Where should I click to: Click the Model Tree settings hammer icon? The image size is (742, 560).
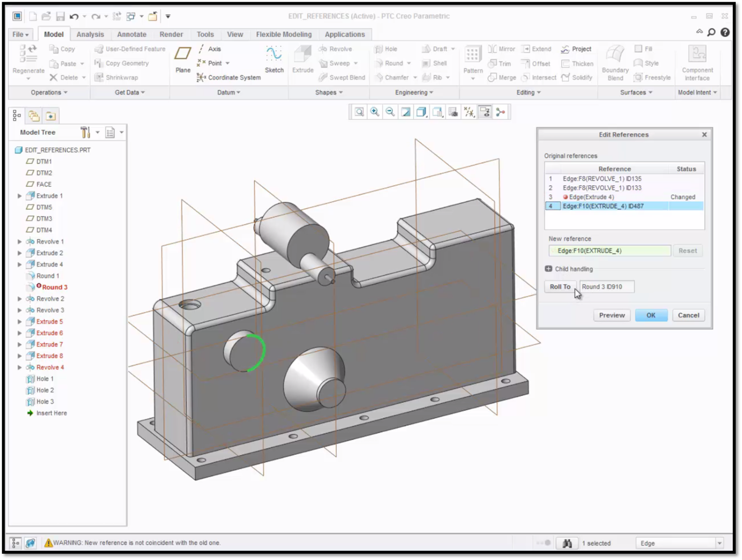(86, 132)
